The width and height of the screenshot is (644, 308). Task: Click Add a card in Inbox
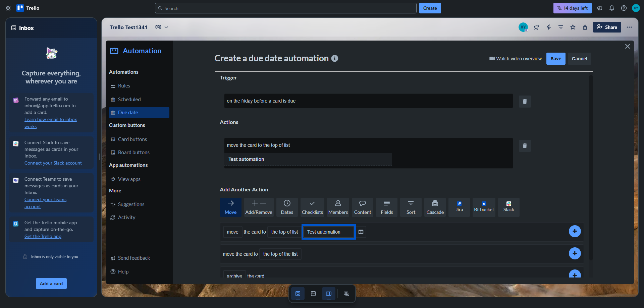(51, 284)
